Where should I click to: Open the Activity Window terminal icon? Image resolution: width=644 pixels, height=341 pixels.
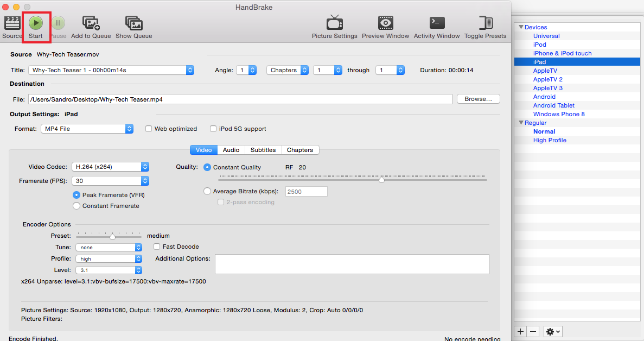coord(437,23)
